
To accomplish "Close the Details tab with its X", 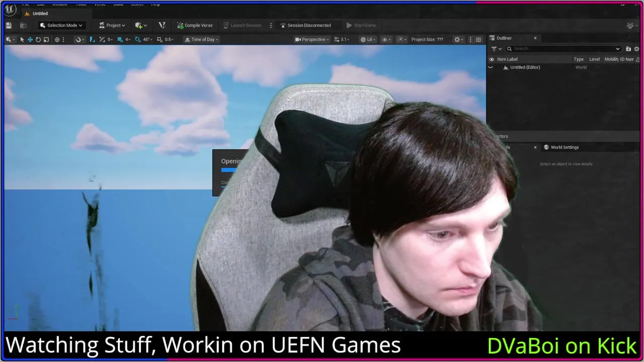I will tap(535, 147).
